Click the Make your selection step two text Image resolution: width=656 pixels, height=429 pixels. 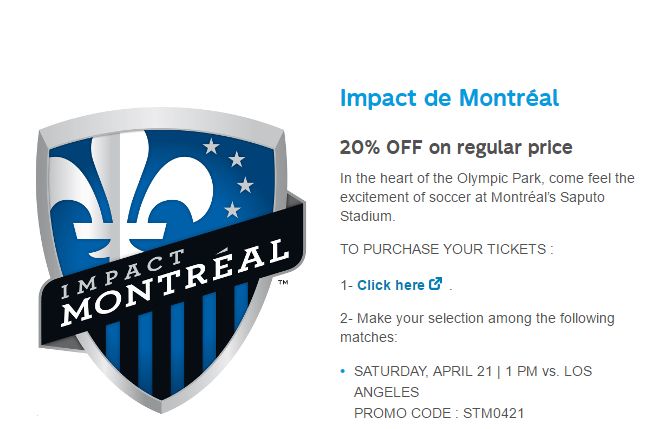[x=477, y=327]
